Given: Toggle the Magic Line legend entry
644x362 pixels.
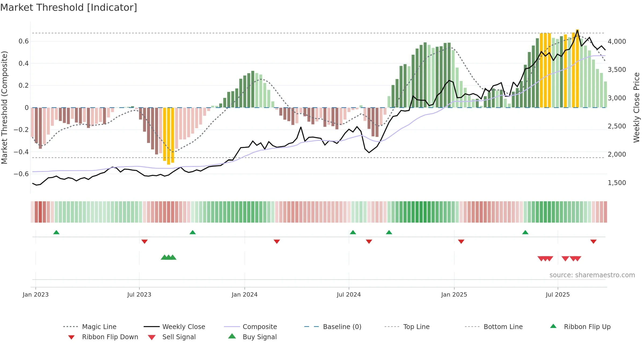Looking at the screenshot, I should 90,327.
